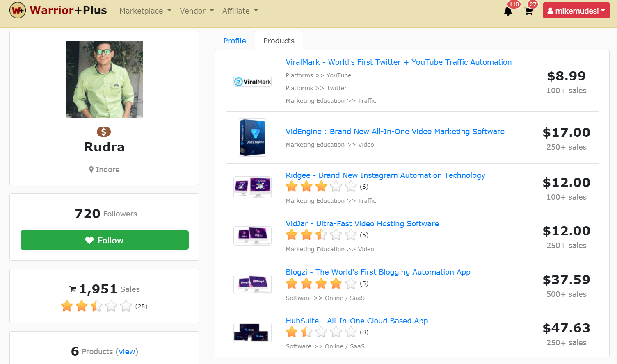The height and width of the screenshot is (364, 617).
Task: Click the $17.00 VidEngine price
Action: (x=567, y=133)
